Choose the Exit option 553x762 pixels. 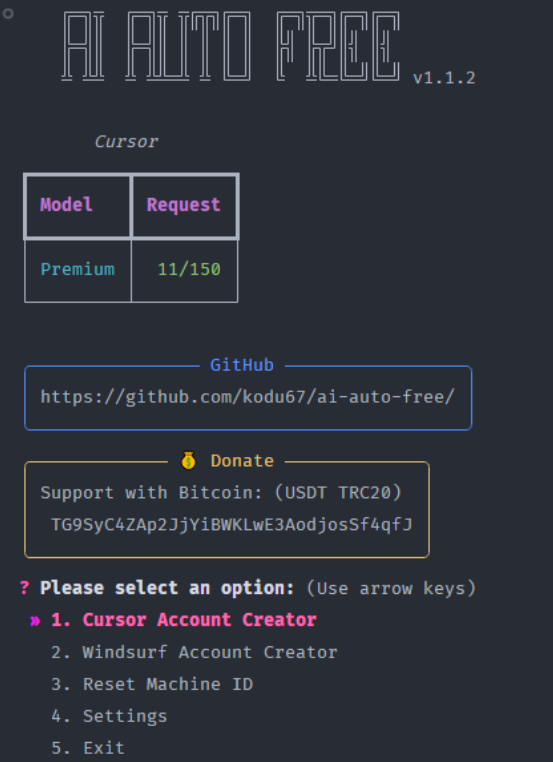(x=88, y=747)
